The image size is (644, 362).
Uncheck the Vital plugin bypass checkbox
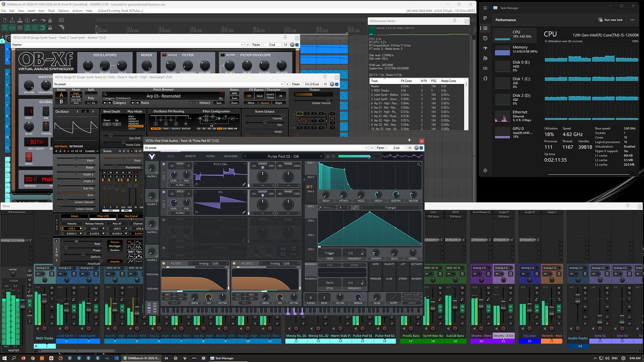421,148
